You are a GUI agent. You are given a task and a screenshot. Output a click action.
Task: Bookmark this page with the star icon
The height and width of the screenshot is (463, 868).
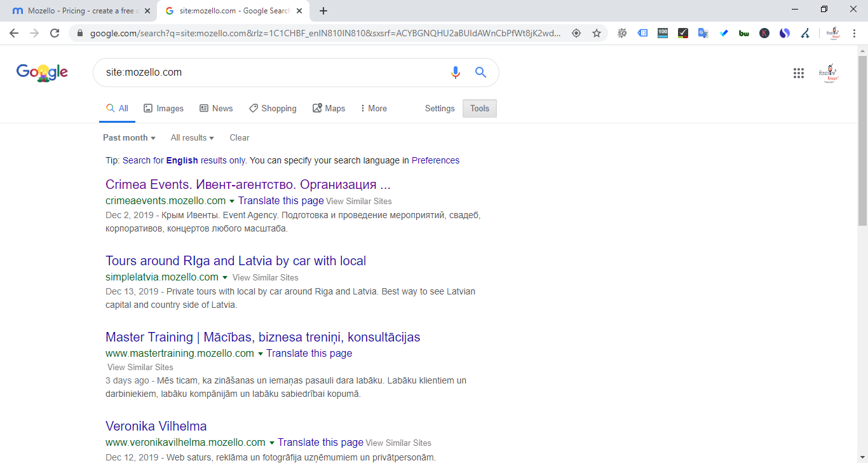597,33
